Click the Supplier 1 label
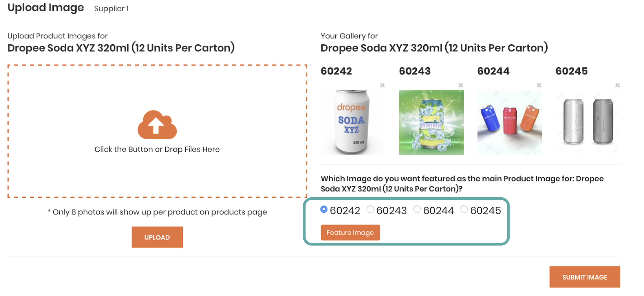This screenshot has height=296, width=644. [x=111, y=9]
